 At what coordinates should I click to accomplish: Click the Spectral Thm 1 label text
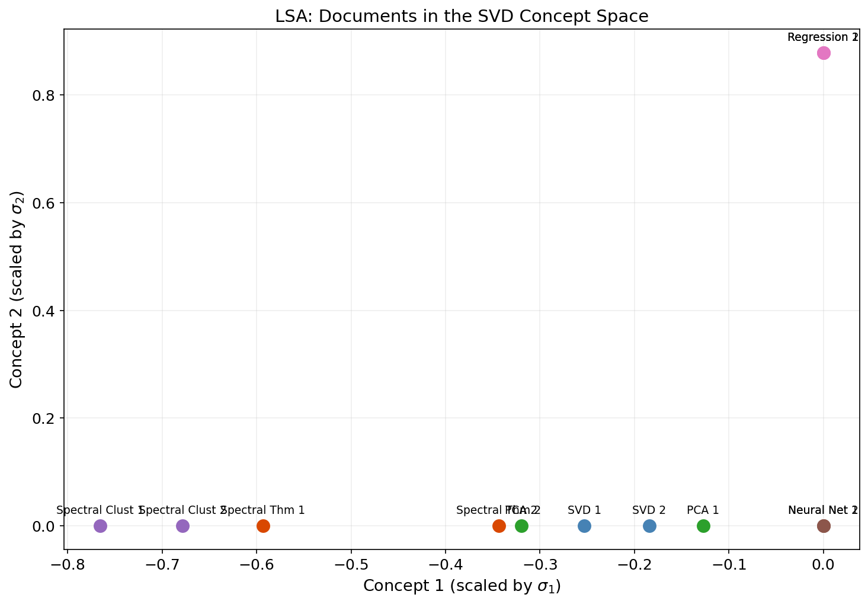coord(263,510)
